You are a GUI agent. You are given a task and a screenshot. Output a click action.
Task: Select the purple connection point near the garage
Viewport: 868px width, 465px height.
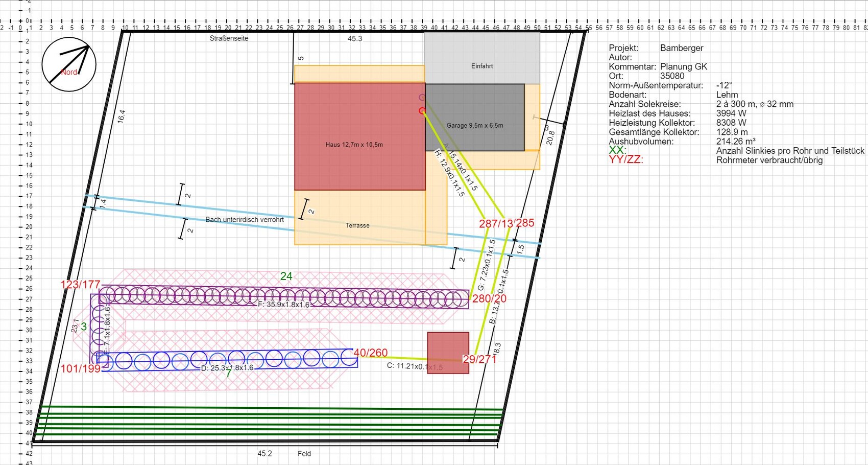coord(422,98)
